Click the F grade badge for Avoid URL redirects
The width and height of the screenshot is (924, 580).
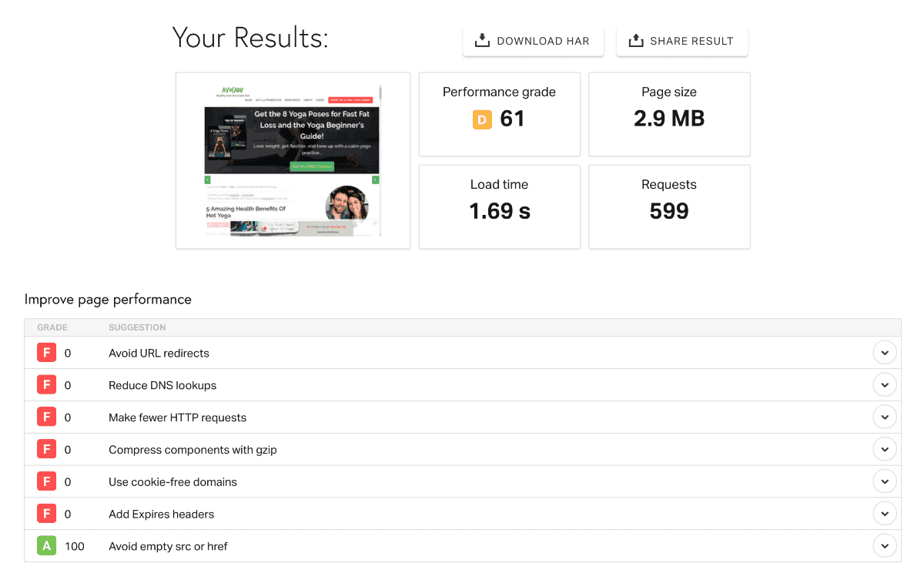coord(47,353)
